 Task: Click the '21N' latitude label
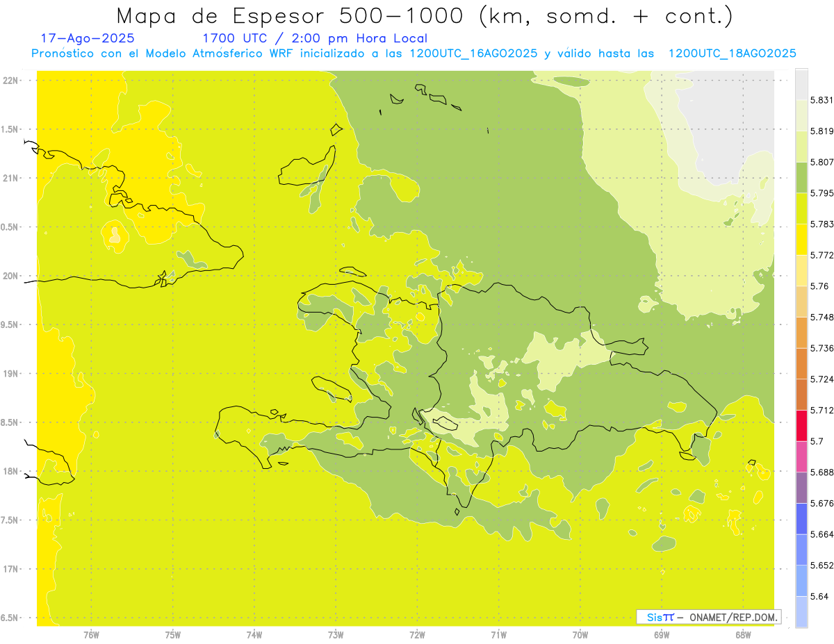[x=10, y=178]
